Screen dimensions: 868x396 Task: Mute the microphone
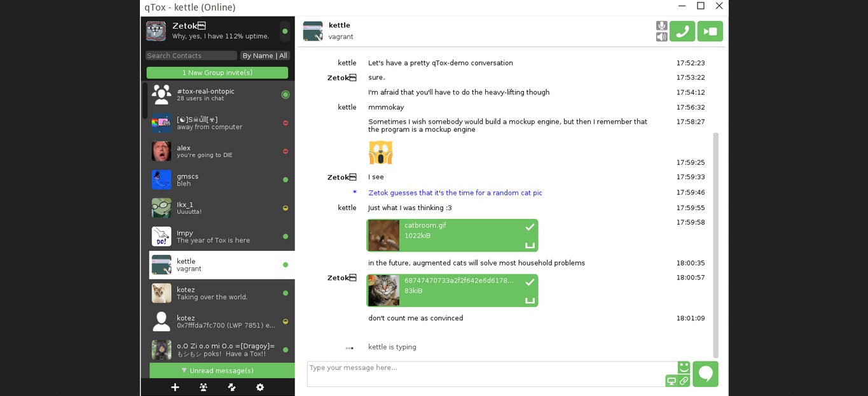tap(661, 26)
